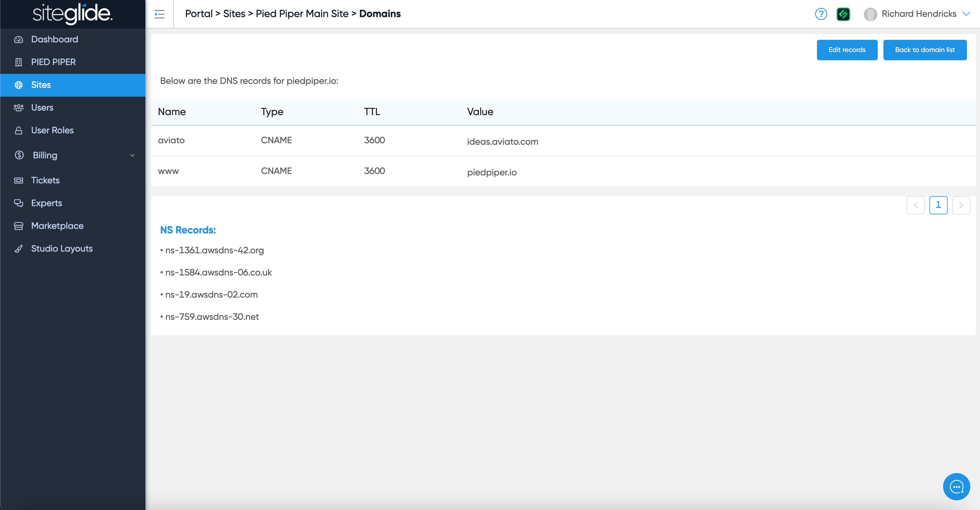Click the User Roles padlock icon
Screen dimensions: 980x510
[19, 130]
